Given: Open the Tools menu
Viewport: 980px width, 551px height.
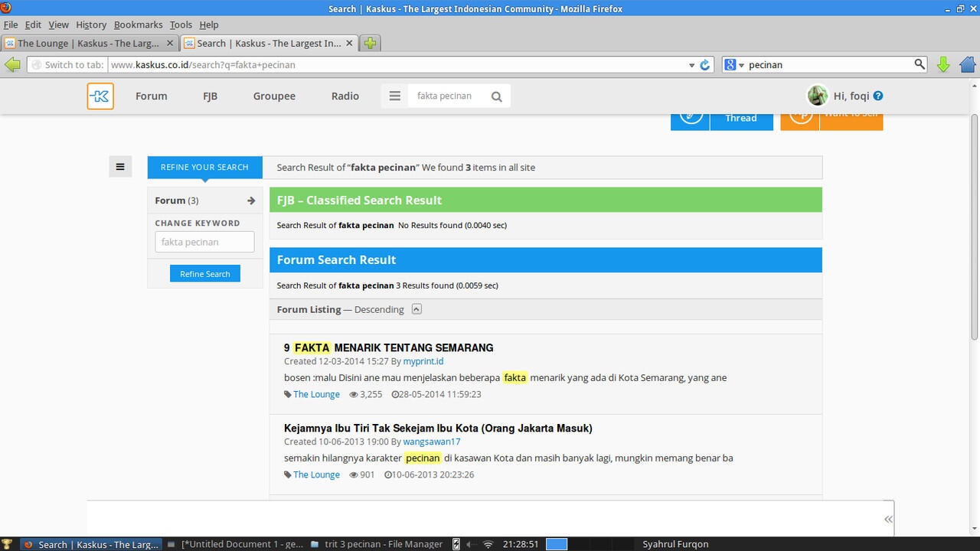Looking at the screenshot, I should point(181,24).
